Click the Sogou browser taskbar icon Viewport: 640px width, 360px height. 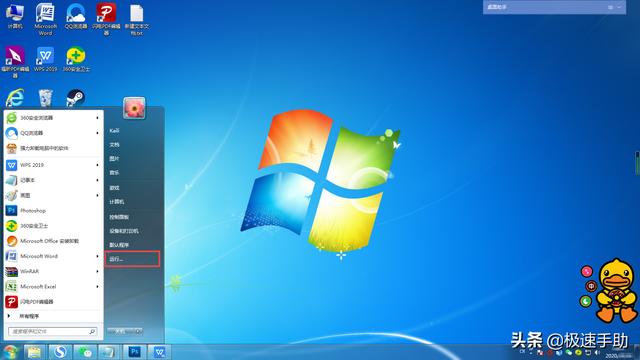[60, 352]
